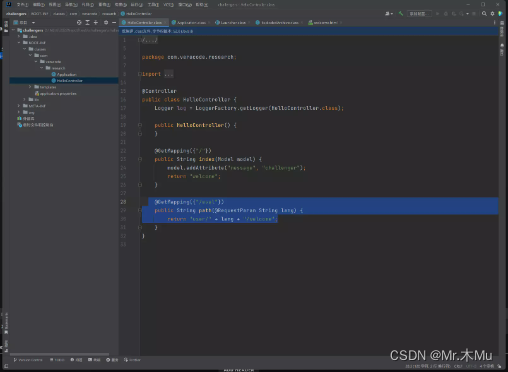Click the decompiled .class file banner
The height and width of the screenshot is (372, 508).
309,31
